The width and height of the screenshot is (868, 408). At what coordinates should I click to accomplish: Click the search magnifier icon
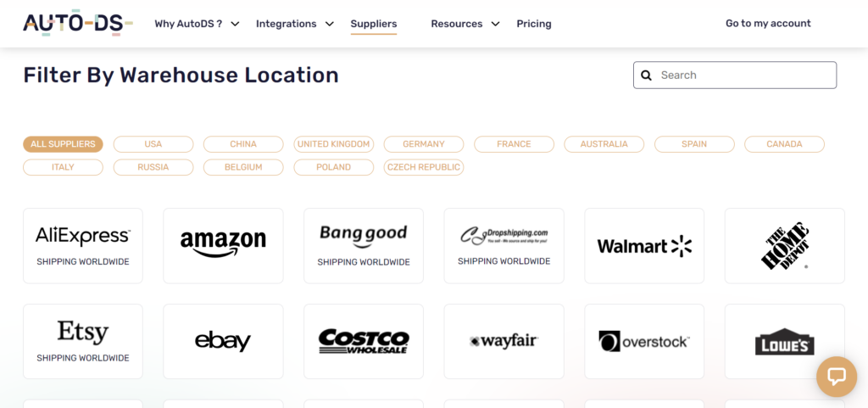tap(646, 75)
